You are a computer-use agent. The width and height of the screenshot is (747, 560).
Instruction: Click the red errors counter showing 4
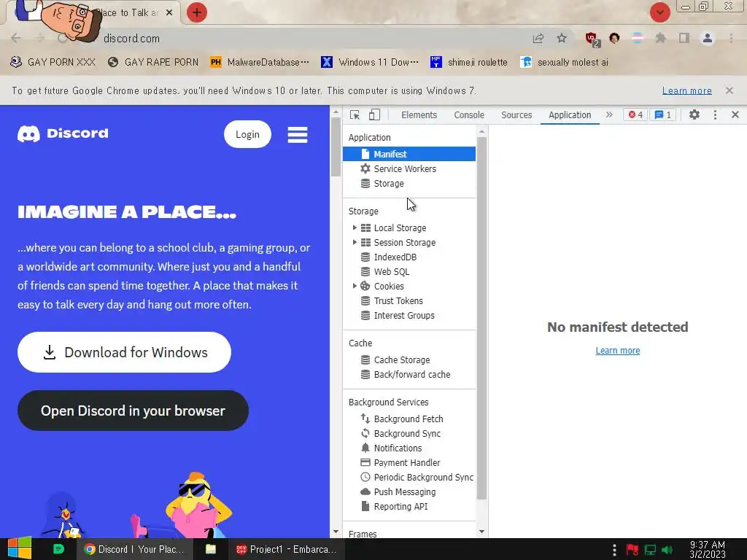coord(635,114)
